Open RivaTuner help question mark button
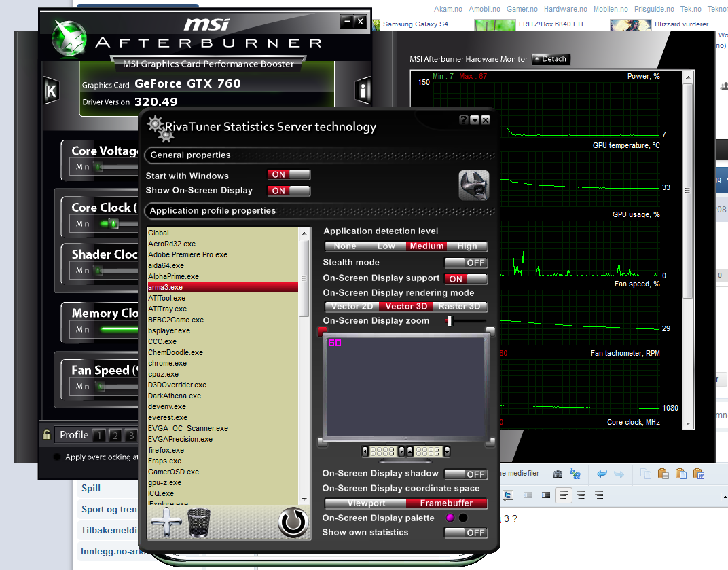 pyautogui.click(x=463, y=120)
